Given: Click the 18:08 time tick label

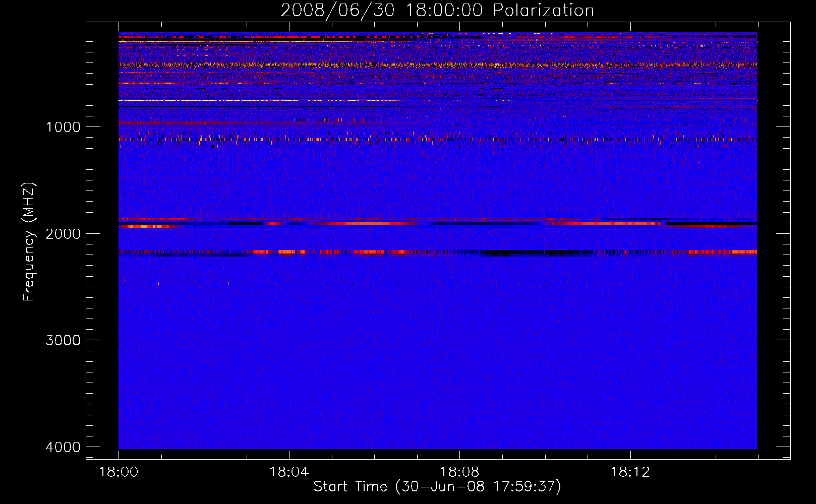Looking at the screenshot, I should coord(459,472).
